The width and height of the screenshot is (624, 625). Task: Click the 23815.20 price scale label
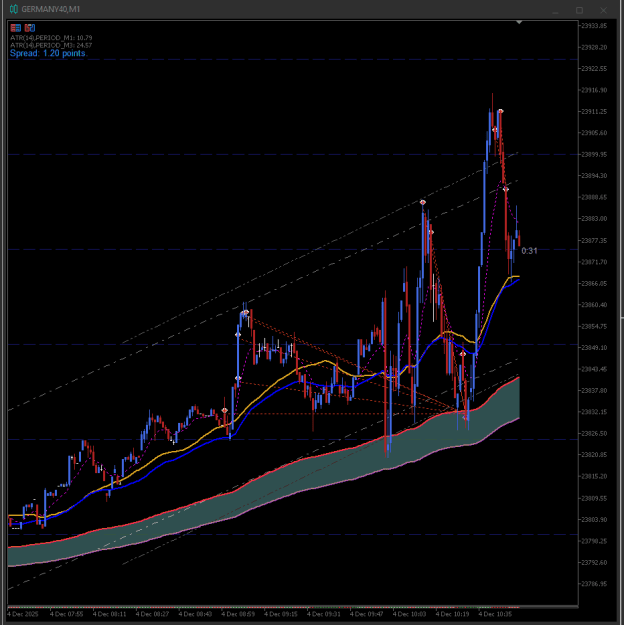pyautogui.click(x=594, y=476)
